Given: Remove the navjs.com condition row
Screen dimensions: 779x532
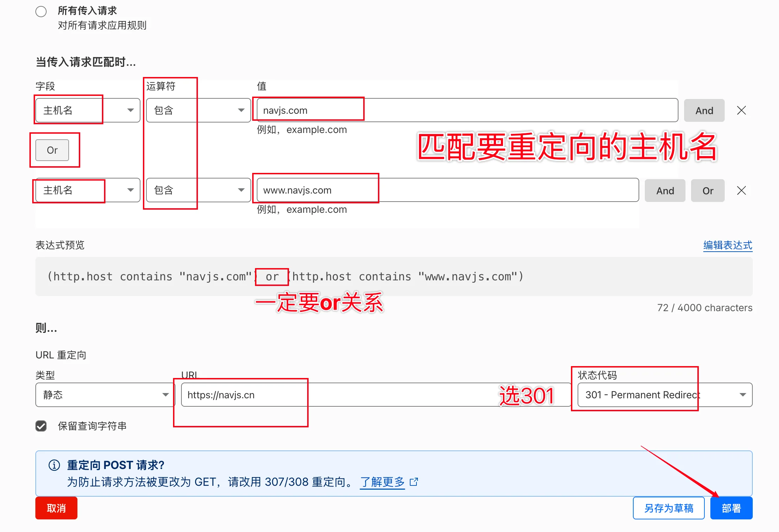Looking at the screenshot, I should tap(741, 111).
